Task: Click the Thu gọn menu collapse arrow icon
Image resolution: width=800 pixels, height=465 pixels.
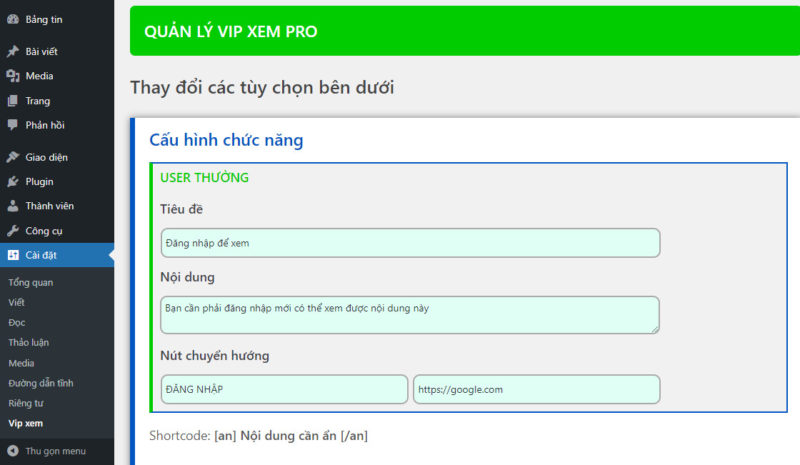Action: pos(13,451)
